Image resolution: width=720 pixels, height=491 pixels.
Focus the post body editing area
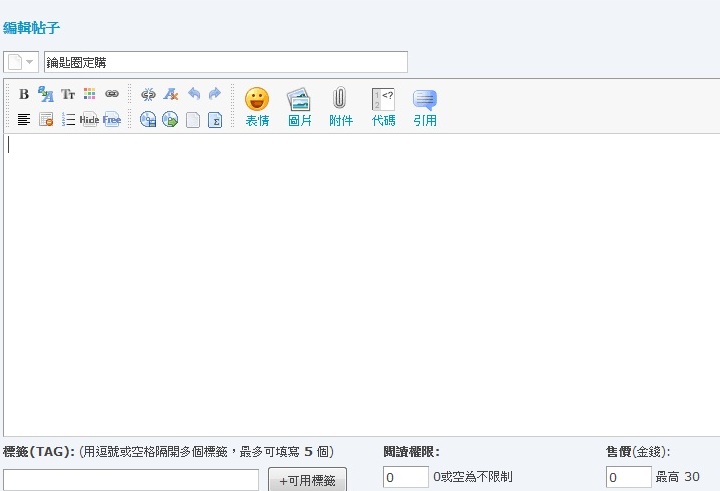coord(362,285)
